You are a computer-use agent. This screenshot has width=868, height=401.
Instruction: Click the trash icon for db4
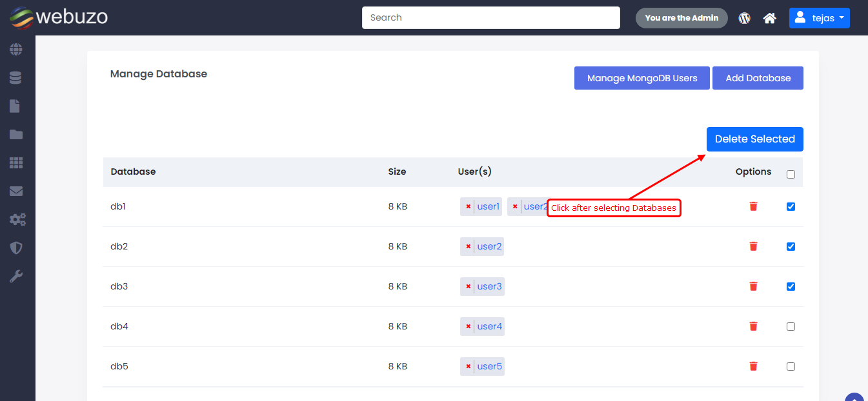click(x=753, y=326)
